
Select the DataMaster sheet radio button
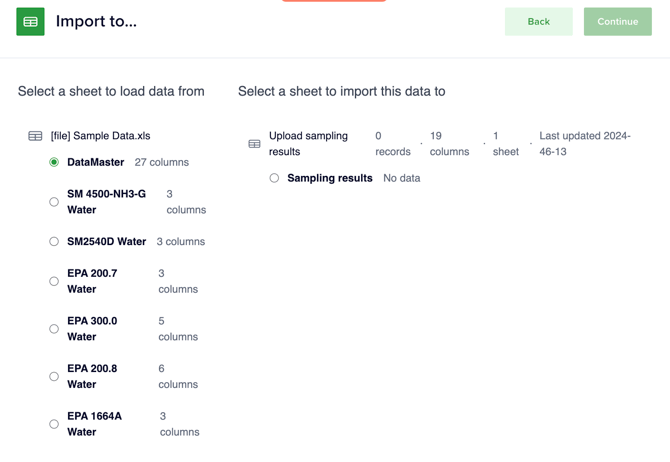(54, 162)
